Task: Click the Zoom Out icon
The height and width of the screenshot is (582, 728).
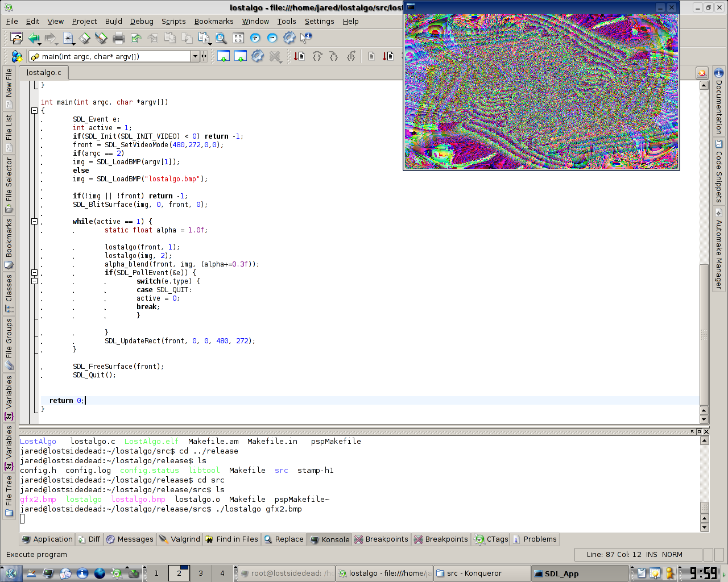Action: point(272,38)
